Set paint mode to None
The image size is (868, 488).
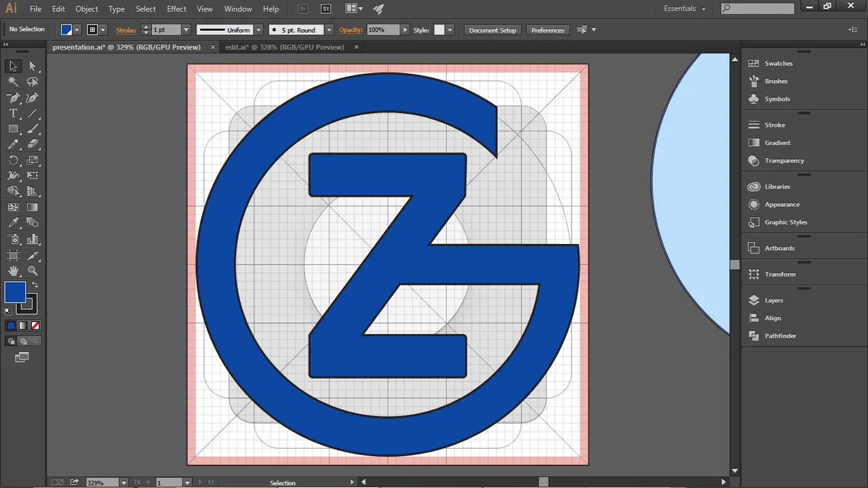[x=35, y=325]
